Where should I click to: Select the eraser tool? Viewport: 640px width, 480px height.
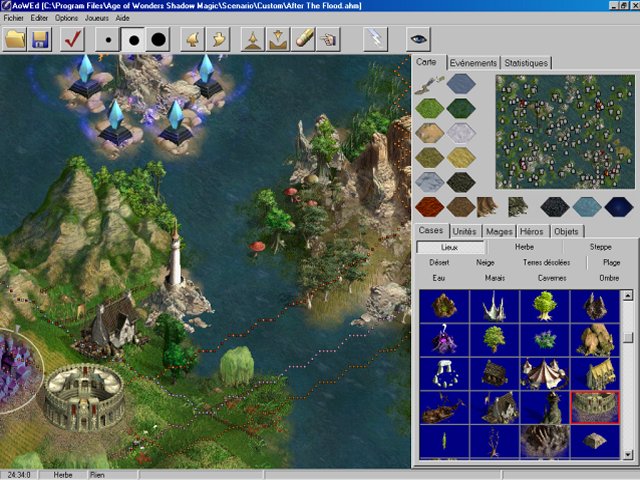coord(303,40)
